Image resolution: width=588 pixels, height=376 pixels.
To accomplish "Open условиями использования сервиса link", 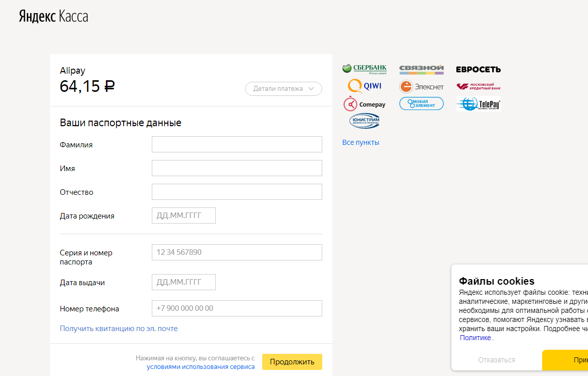I will click(x=201, y=367).
